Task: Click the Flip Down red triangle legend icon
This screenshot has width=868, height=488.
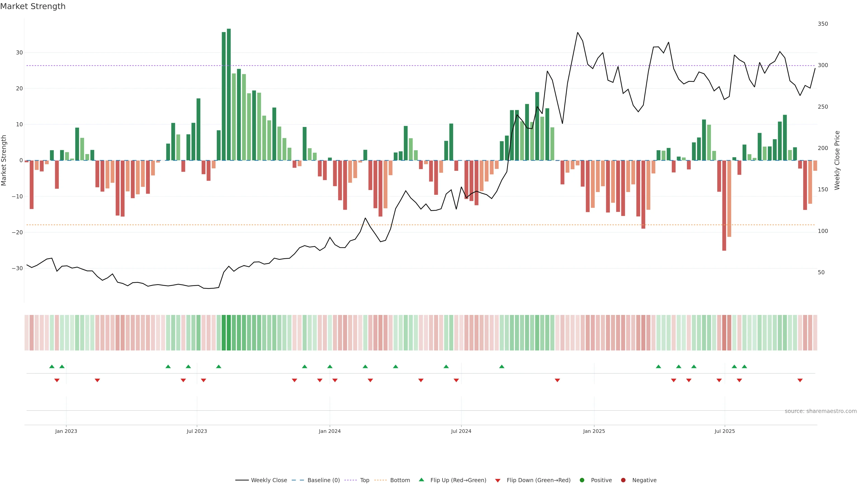Action: [498, 481]
